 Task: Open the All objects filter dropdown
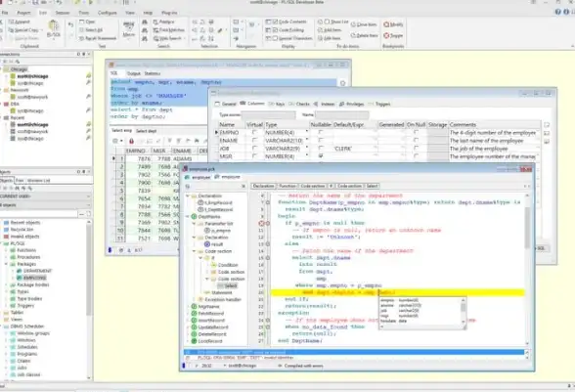pyautogui.click(x=88, y=205)
